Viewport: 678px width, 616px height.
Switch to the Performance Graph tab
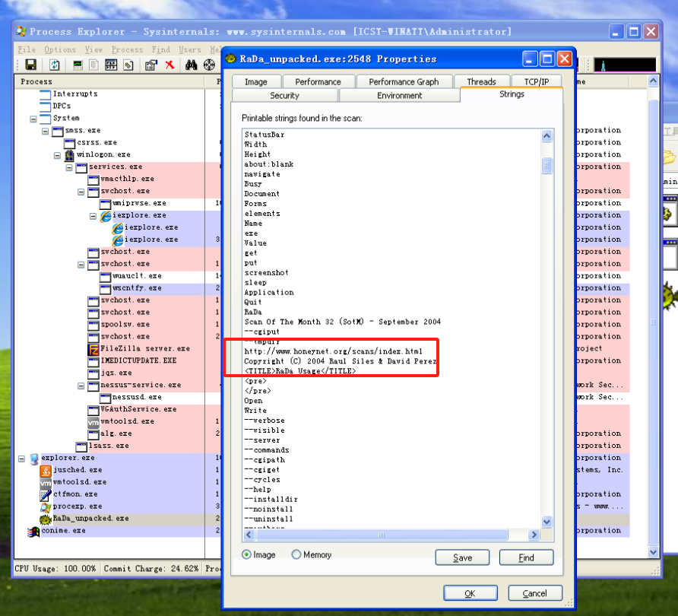pyautogui.click(x=404, y=82)
